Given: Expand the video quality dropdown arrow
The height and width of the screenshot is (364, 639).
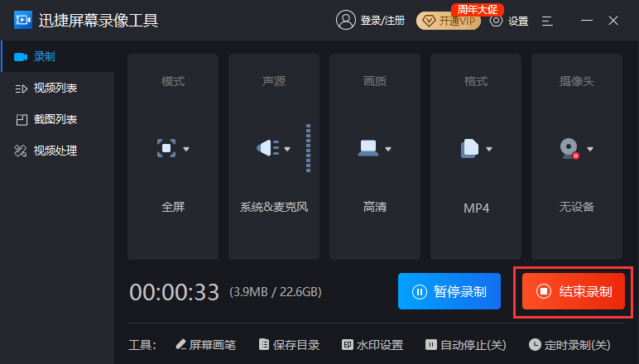Looking at the screenshot, I should [x=387, y=150].
